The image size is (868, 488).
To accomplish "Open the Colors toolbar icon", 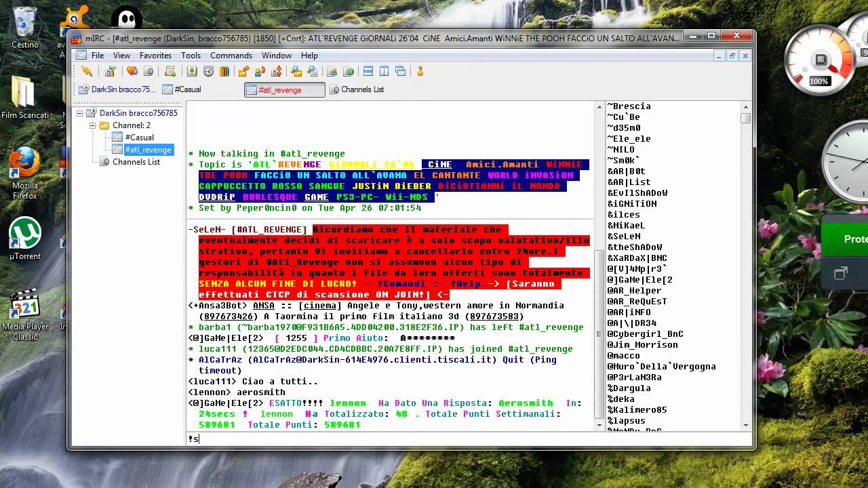I will 224,71.
